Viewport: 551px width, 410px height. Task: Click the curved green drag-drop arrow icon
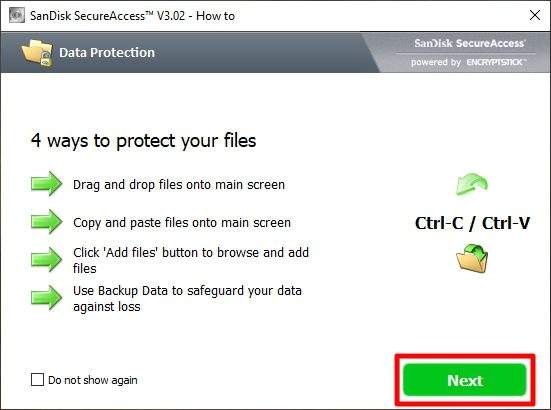coord(472,183)
